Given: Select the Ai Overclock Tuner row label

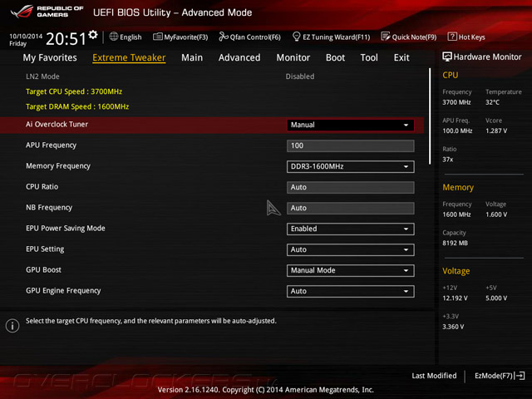Looking at the screenshot, I should tap(57, 125).
